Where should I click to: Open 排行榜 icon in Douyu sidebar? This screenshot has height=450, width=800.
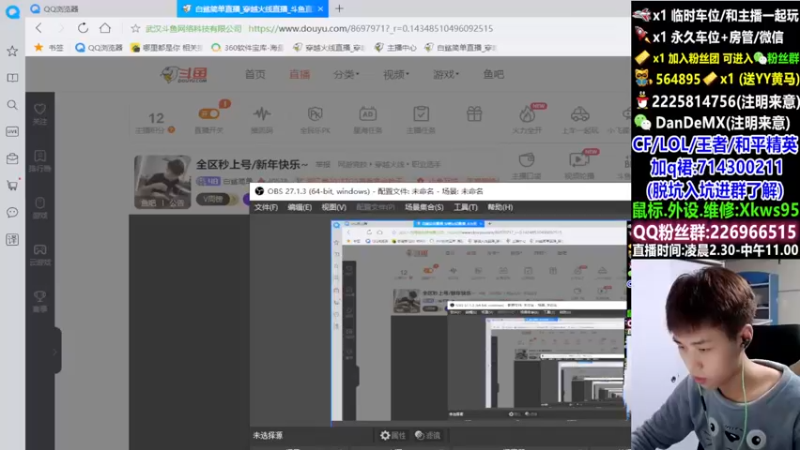pyautogui.click(x=40, y=161)
